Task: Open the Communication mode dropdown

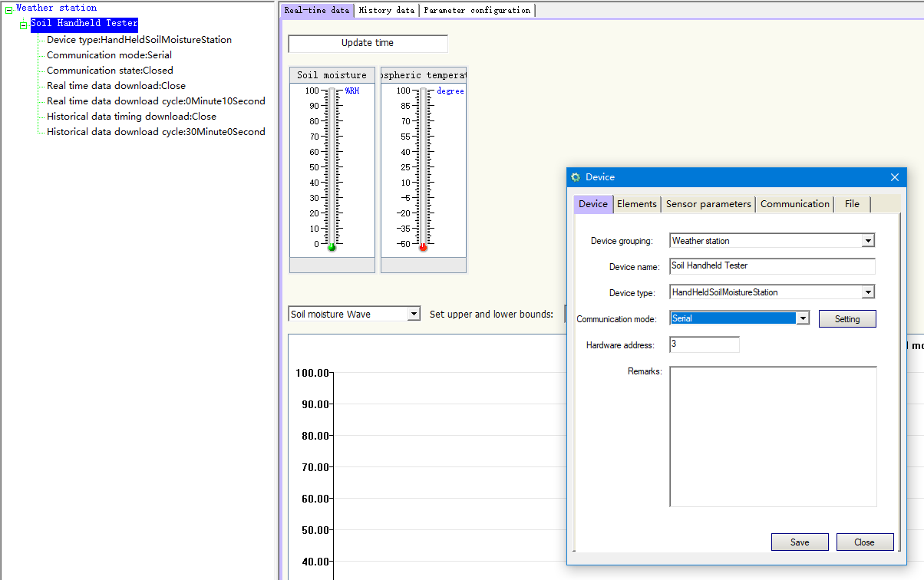Action: 802,318
